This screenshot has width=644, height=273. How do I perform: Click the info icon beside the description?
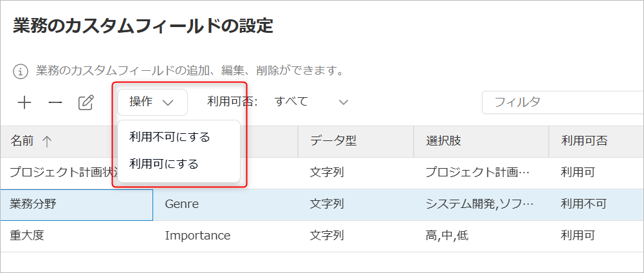point(21,70)
